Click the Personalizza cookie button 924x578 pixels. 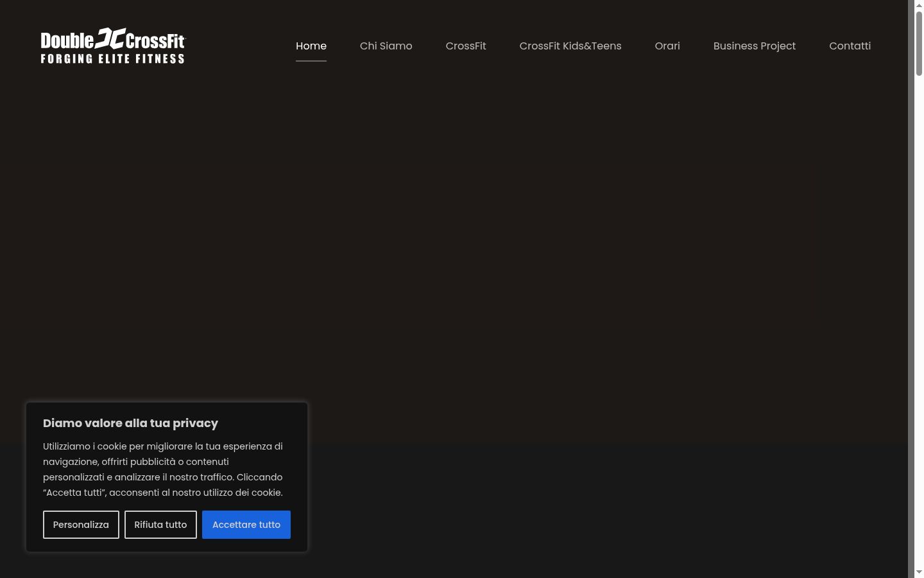click(81, 525)
